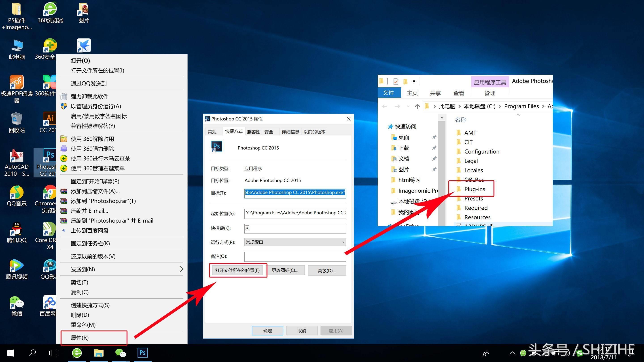Open File Explorer from taskbar

99,353
